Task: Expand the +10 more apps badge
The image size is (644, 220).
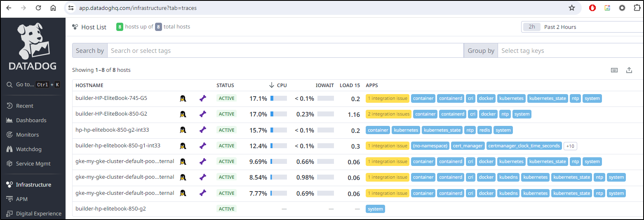Action: (x=570, y=146)
